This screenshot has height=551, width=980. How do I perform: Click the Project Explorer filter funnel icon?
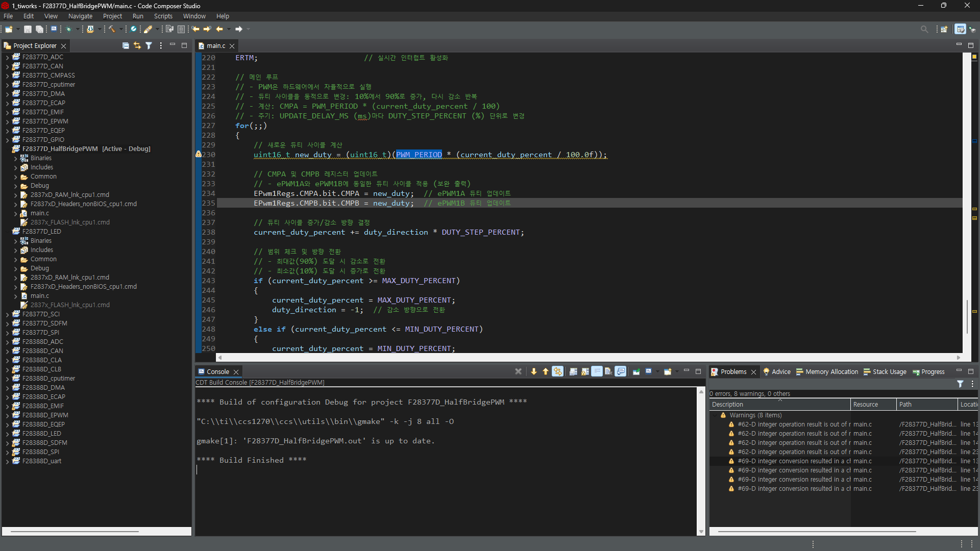(149, 45)
